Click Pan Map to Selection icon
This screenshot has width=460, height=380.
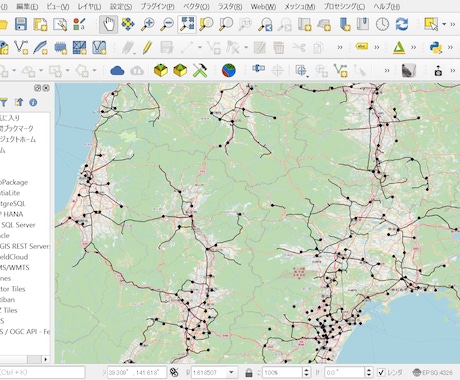(x=128, y=25)
